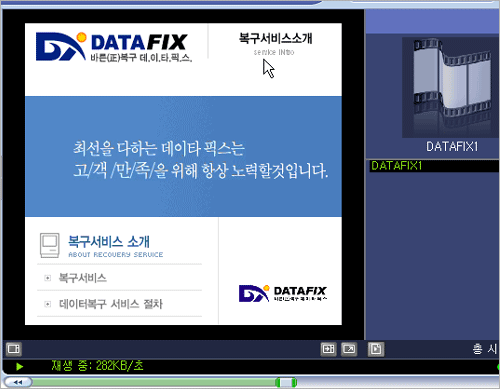This screenshot has width=500, height=389.
Task: Open the 데이터복구 서비스 절차 link
Action: (111, 304)
